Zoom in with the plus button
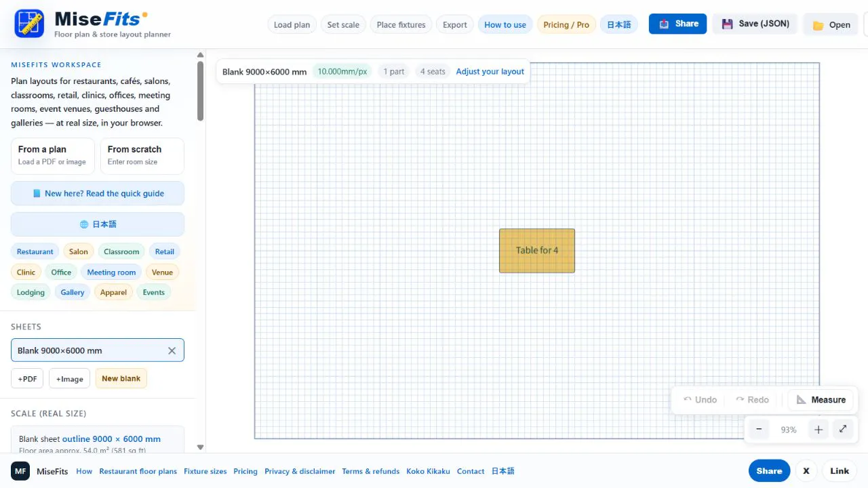Screen dimensions: 868x488 click(818, 429)
